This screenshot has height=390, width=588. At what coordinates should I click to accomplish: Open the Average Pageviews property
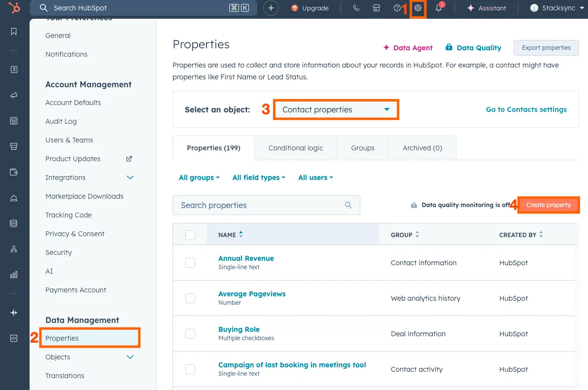tap(252, 294)
